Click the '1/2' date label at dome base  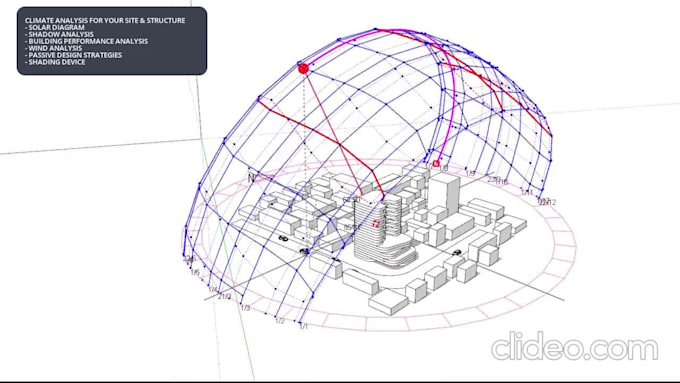click(x=280, y=321)
